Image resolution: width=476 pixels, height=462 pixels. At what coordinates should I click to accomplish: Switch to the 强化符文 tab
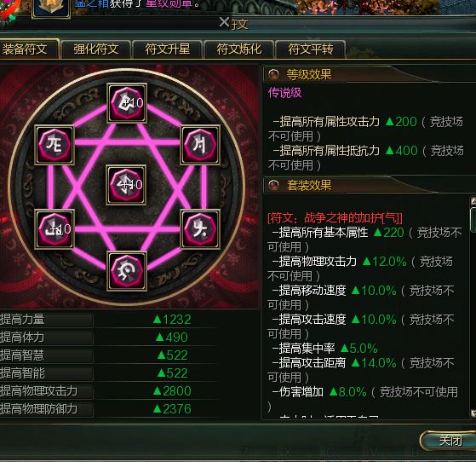point(95,49)
